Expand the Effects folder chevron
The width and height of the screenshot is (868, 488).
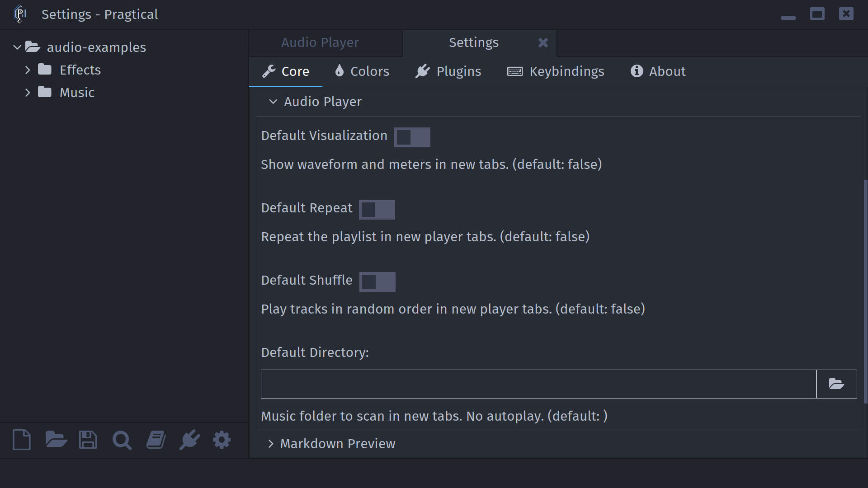point(28,70)
